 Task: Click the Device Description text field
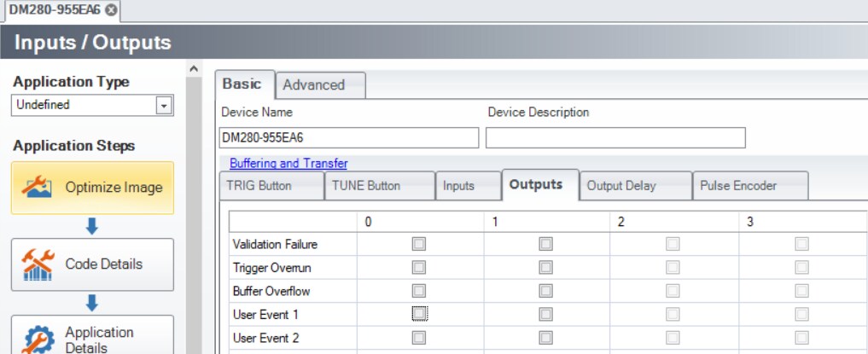pyautogui.click(x=615, y=138)
